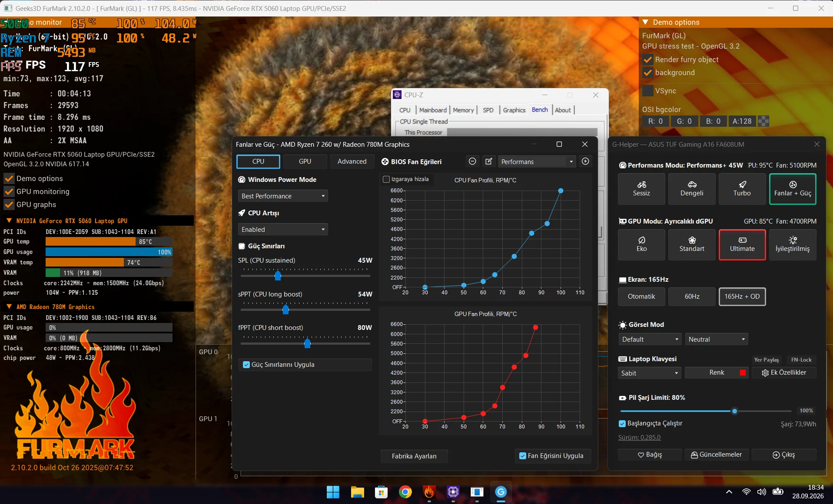This screenshot has width=833, height=504.
Task: Open the Memory tab in CPU-Z
Action: (463, 110)
